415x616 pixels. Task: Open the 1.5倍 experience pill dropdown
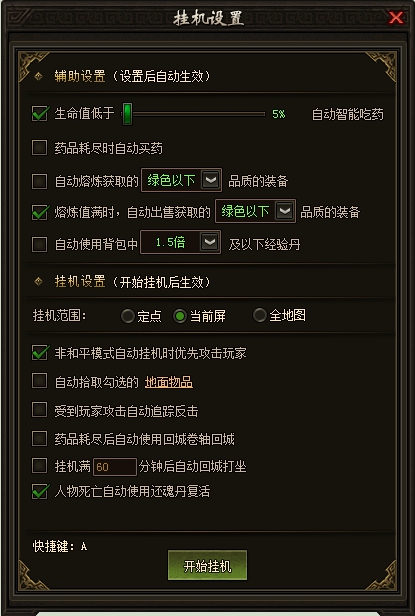pyautogui.click(x=209, y=242)
